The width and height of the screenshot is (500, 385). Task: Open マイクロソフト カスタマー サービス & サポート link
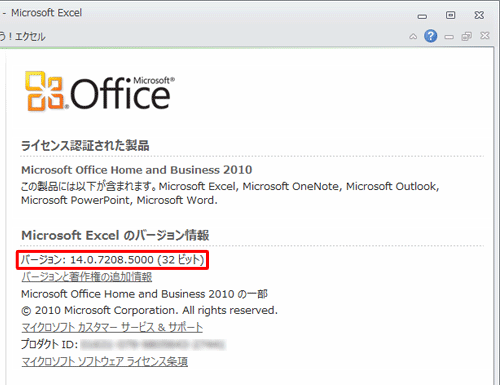(x=112, y=327)
